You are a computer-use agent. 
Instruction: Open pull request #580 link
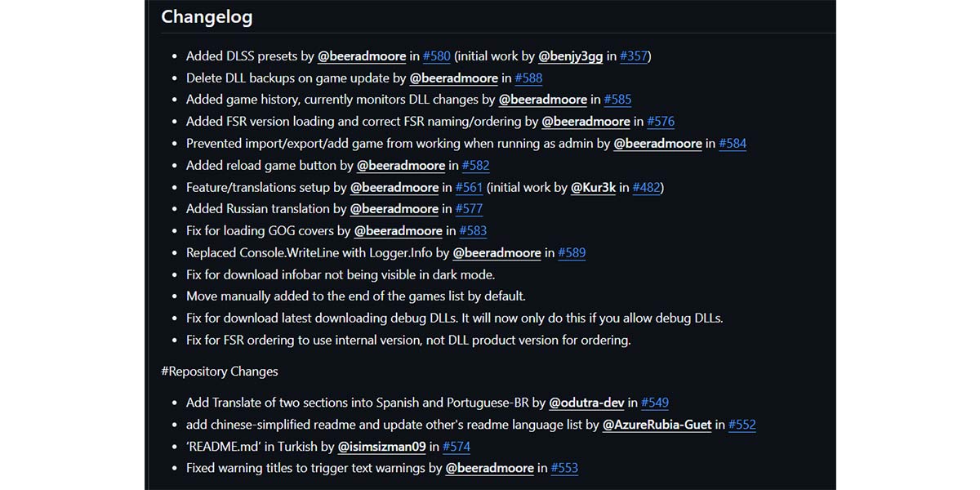coord(437,56)
